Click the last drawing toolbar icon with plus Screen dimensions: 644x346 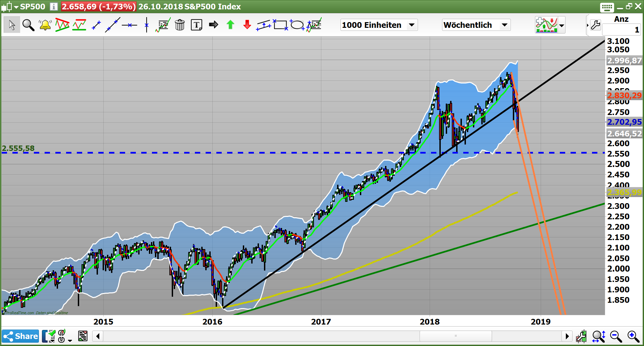pos(314,25)
